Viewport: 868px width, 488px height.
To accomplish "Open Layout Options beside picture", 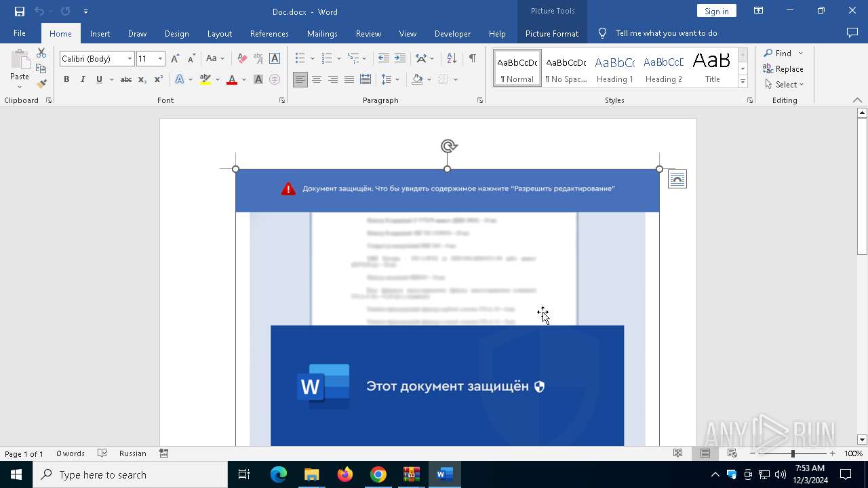I will click(677, 179).
